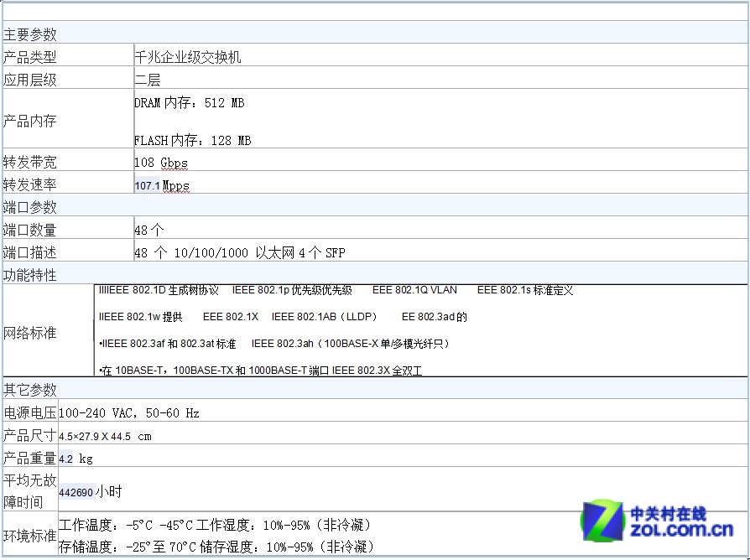Click the 108 Gbps forwarding bandwidth value
This screenshot has height=560, width=750.
coord(161,163)
